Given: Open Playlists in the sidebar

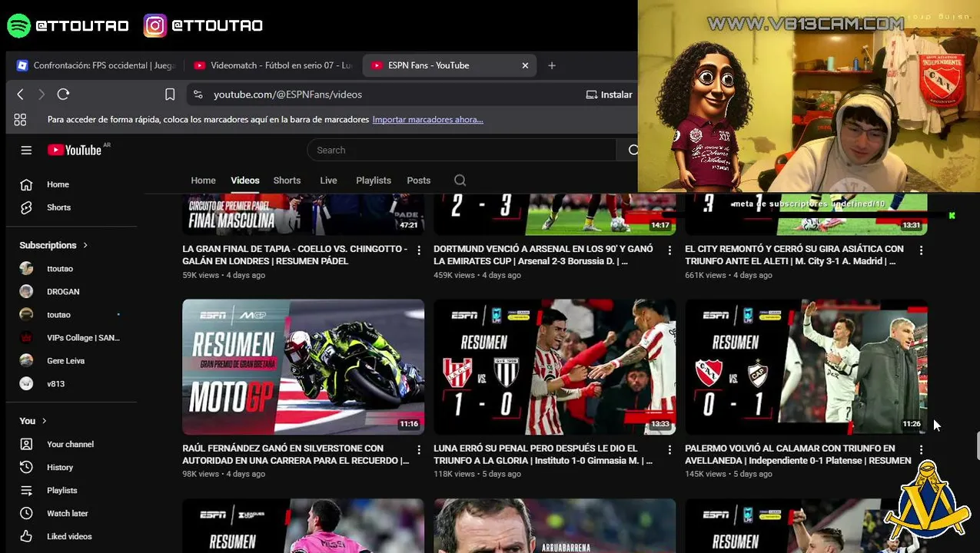Looking at the screenshot, I should coord(61,490).
